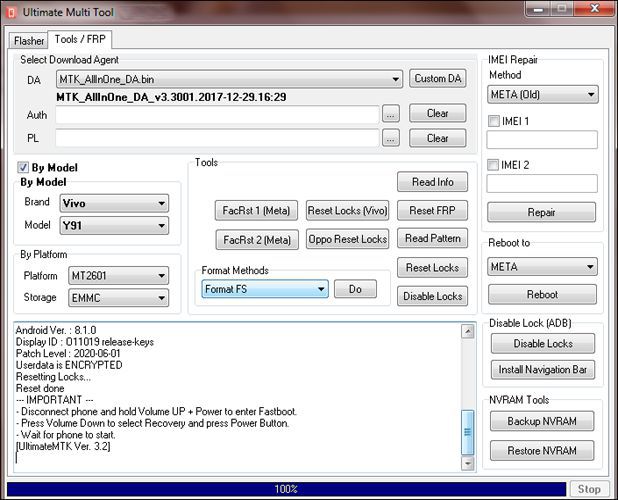This screenshot has width=618, height=500.
Task: Click the log scrollbar down arrow
Action: coord(468,463)
